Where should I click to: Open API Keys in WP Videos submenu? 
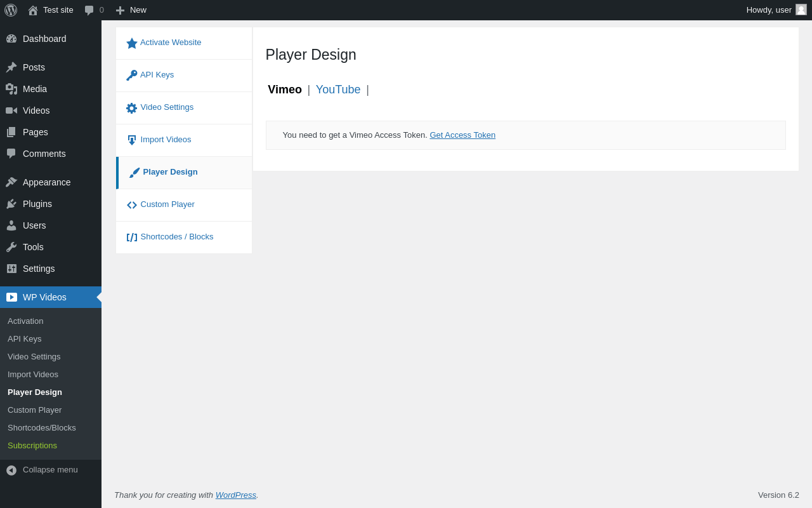pyautogui.click(x=25, y=338)
